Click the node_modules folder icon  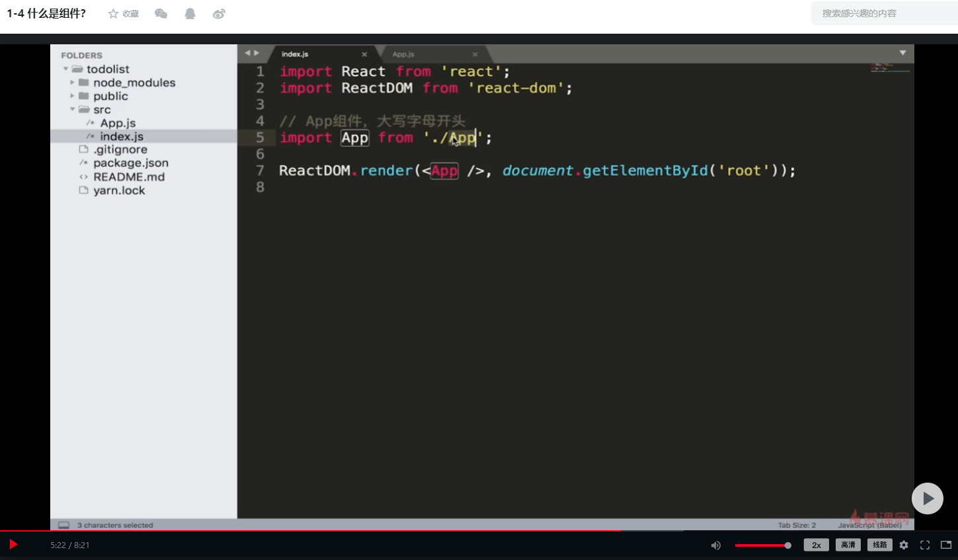tap(84, 83)
